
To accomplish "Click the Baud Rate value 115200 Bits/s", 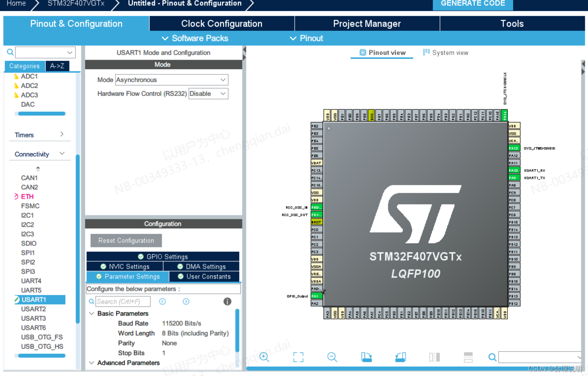I will [182, 323].
